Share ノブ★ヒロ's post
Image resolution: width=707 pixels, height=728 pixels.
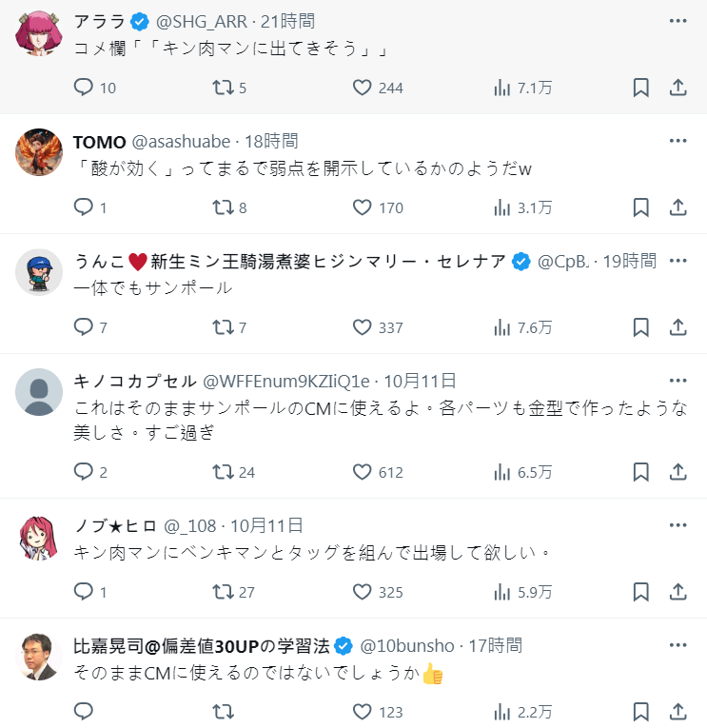[x=678, y=592]
